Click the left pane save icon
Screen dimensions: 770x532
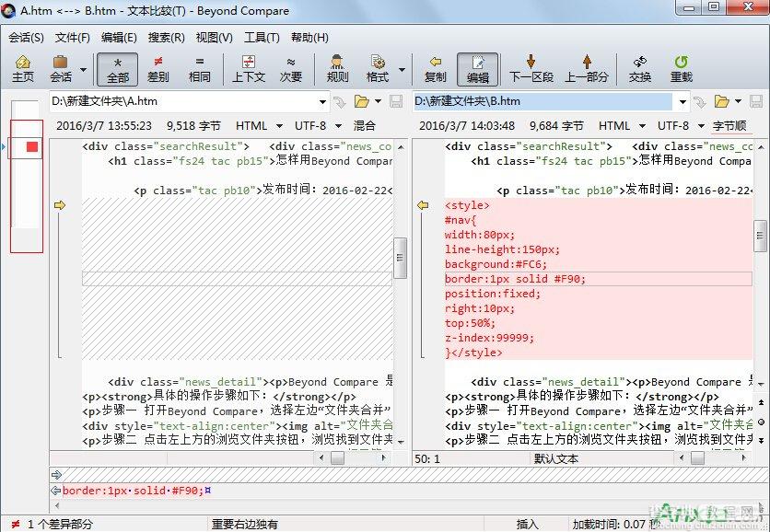tap(396, 101)
